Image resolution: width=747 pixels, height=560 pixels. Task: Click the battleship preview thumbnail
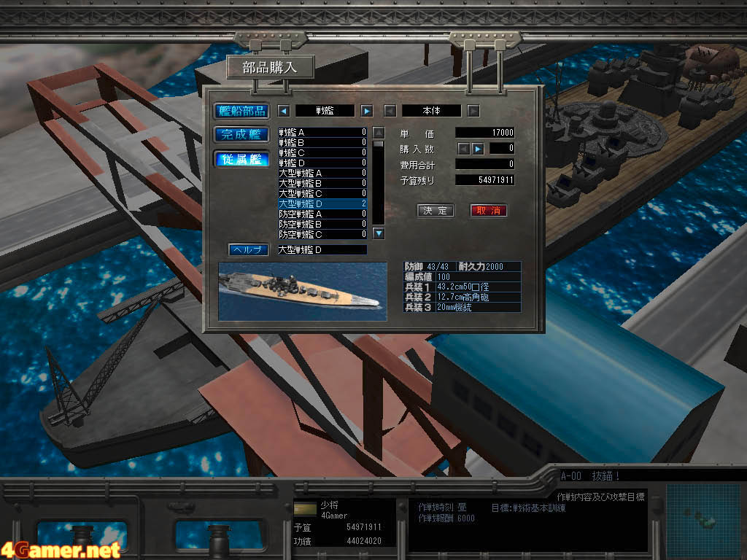pos(303,291)
